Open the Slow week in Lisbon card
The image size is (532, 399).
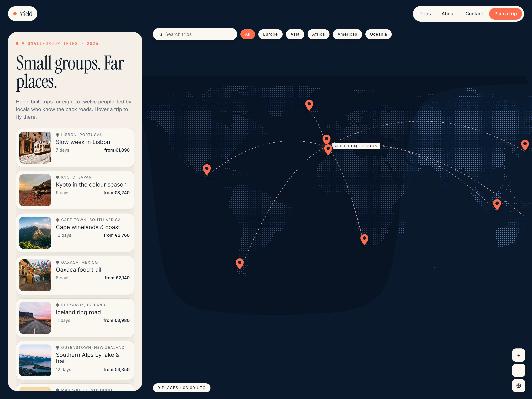pyautogui.click(x=75, y=148)
